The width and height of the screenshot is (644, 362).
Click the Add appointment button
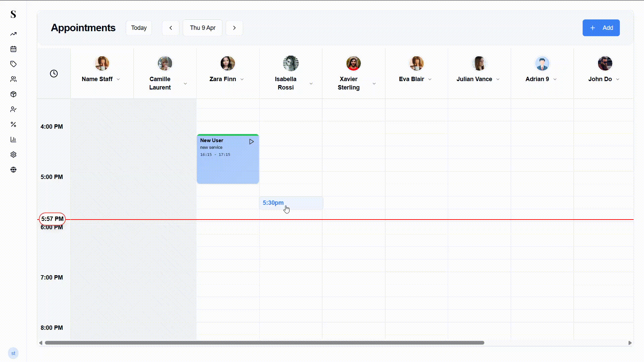pos(601,28)
